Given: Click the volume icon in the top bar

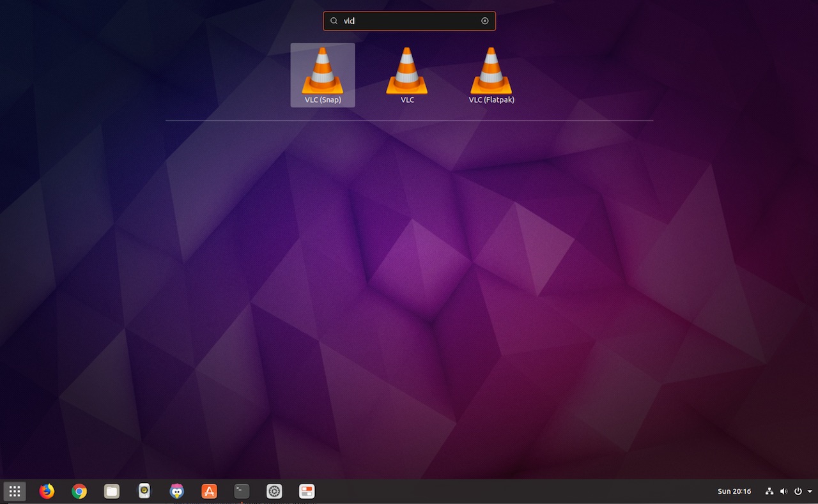Looking at the screenshot, I should 783,491.
